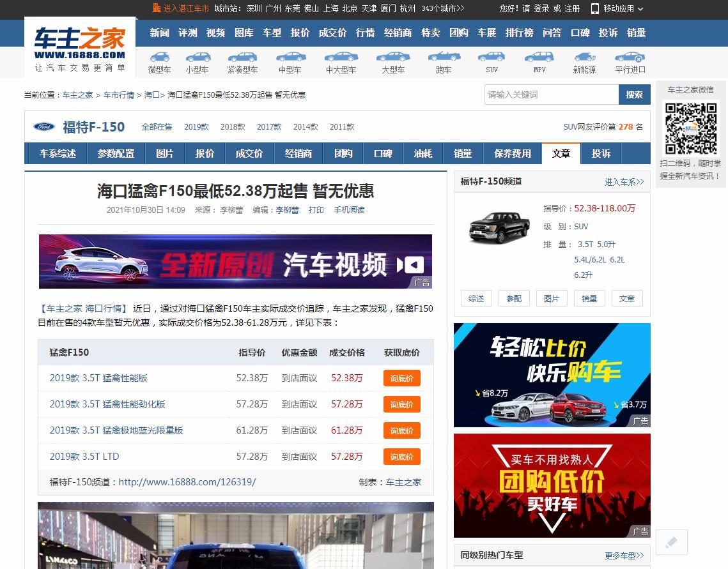Filter by 2018款 model year

point(233,126)
